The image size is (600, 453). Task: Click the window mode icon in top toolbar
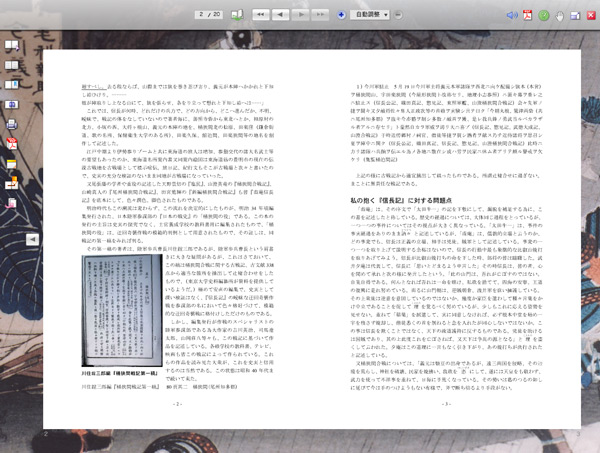(576, 15)
